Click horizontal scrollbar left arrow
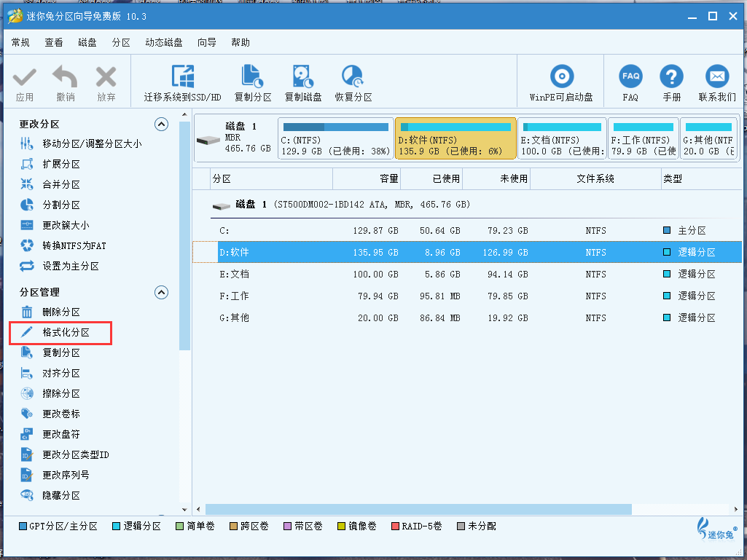This screenshot has height=560, width=747. pyautogui.click(x=199, y=510)
